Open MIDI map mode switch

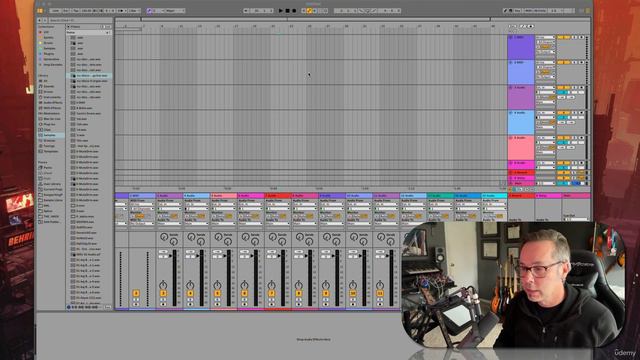536,11
